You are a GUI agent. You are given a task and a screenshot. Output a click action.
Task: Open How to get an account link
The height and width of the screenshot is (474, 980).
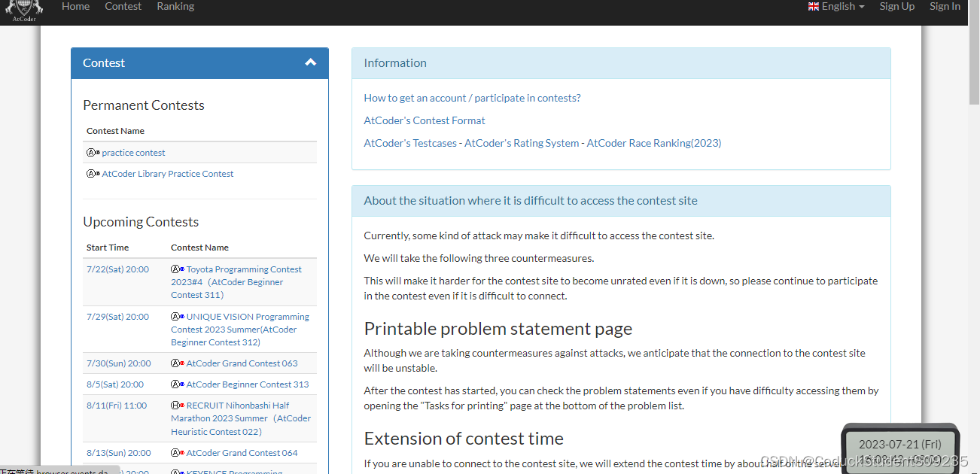472,98
